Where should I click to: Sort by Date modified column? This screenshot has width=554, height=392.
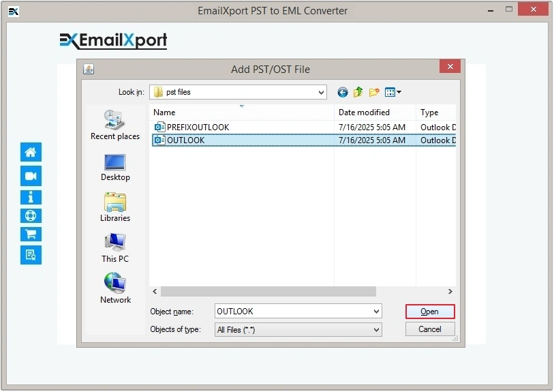tap(375, 112)
